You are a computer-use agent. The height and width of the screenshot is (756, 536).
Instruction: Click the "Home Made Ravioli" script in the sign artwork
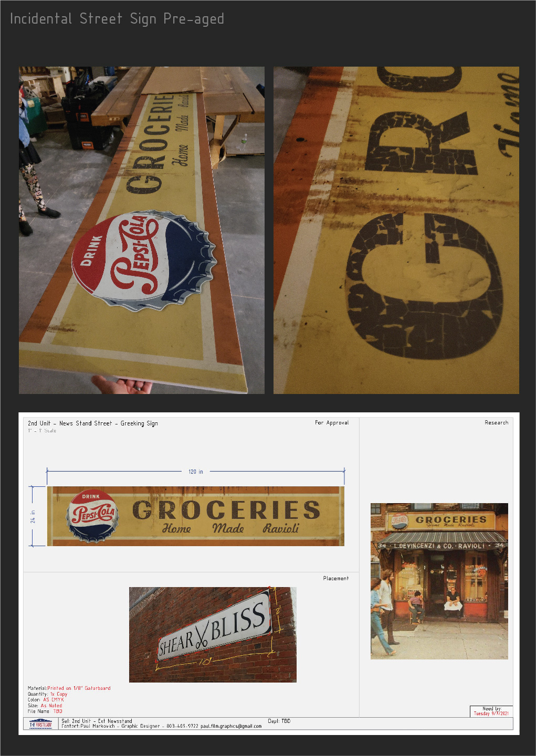click(230, 528)
